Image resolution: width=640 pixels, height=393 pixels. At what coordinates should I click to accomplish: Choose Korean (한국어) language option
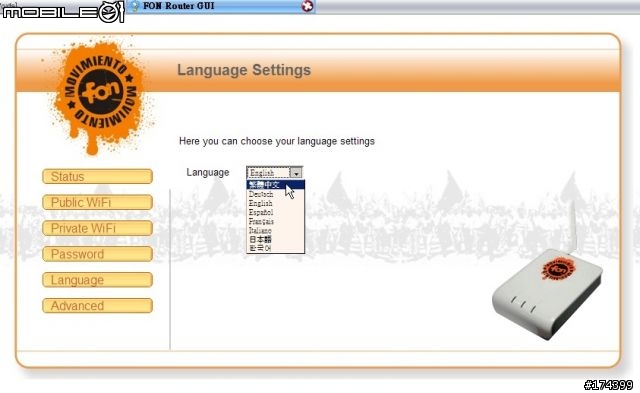tap(276, 248)
